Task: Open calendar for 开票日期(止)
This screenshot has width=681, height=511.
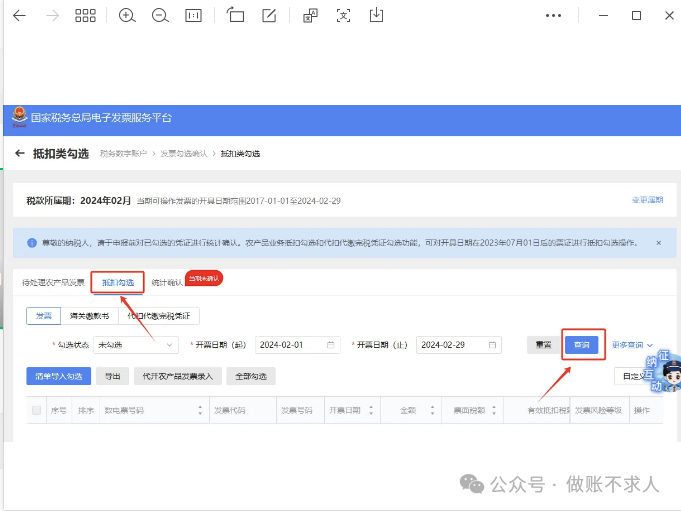Action: coord(492,345)
